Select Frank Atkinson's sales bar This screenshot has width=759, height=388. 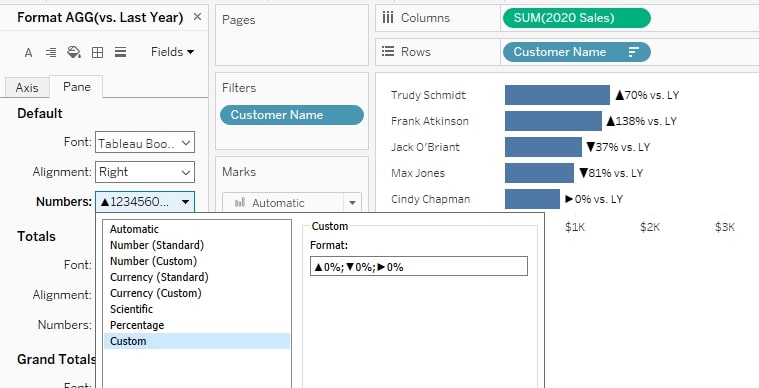click(553, 121)
